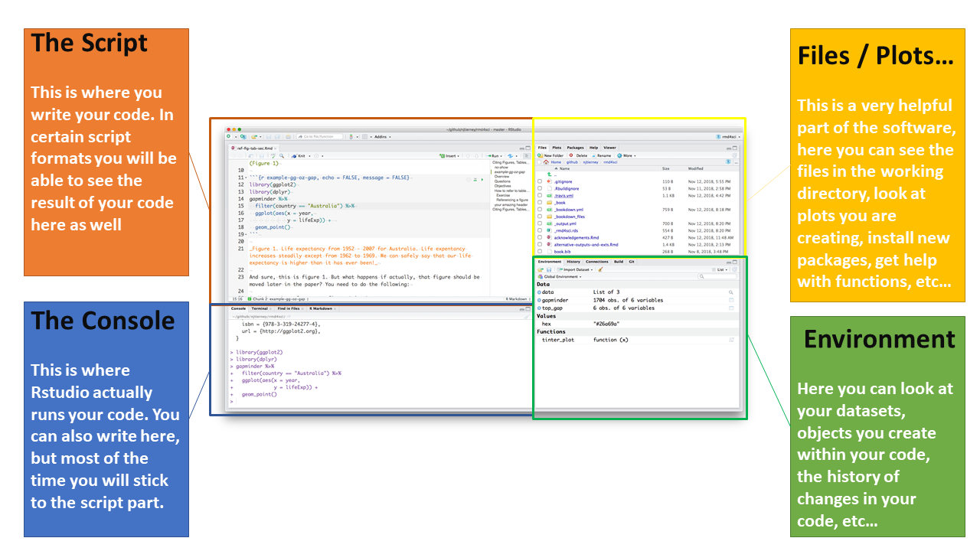Click the inspect magnifier beside data object
980x551 pixels.
(731, 292)
